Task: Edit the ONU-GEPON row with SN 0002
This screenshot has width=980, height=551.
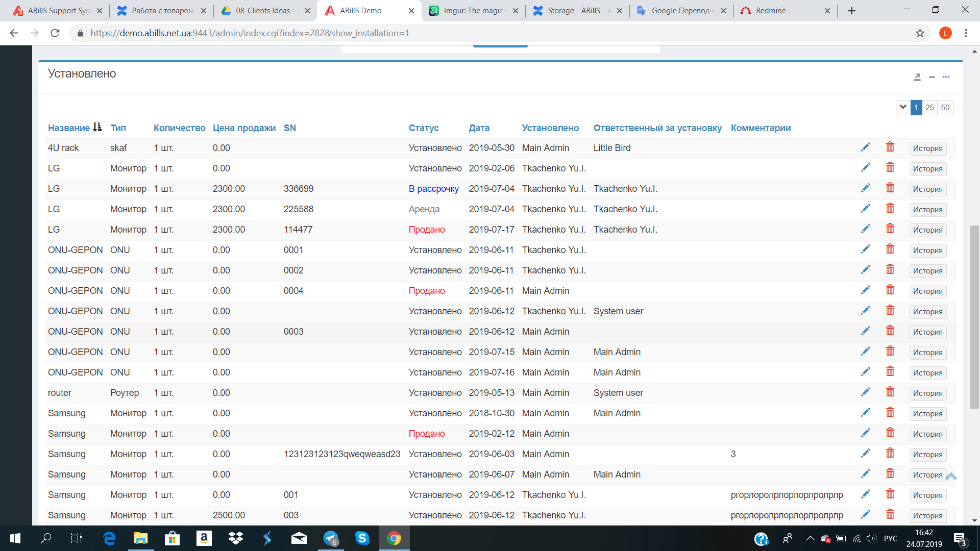Action: pos(865,270)
